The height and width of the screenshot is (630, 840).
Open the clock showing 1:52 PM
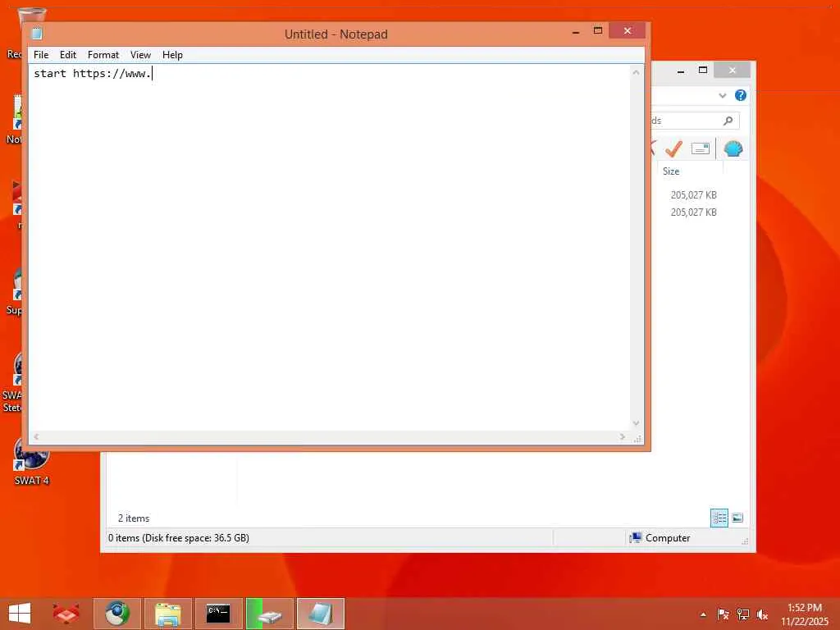[805, 614]
